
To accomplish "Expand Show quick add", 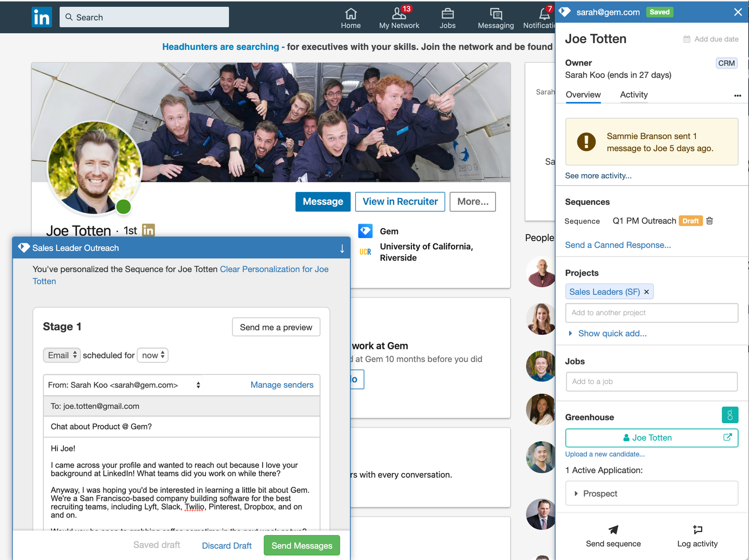I will 612,333.
